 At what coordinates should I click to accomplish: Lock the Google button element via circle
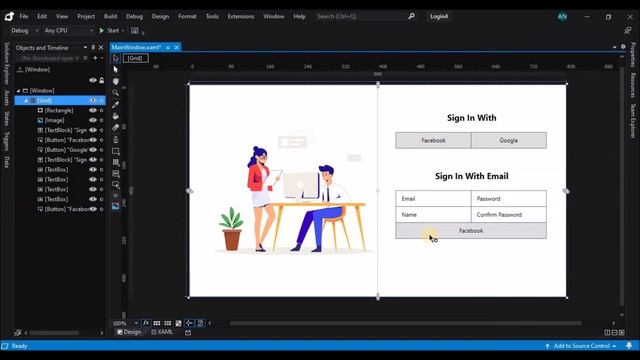click(x=101, y=150)
